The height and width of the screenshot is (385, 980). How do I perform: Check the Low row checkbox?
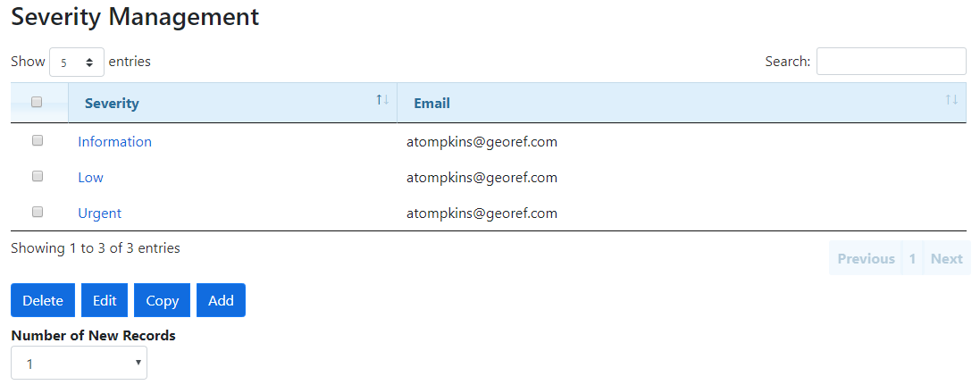(38, 177)
